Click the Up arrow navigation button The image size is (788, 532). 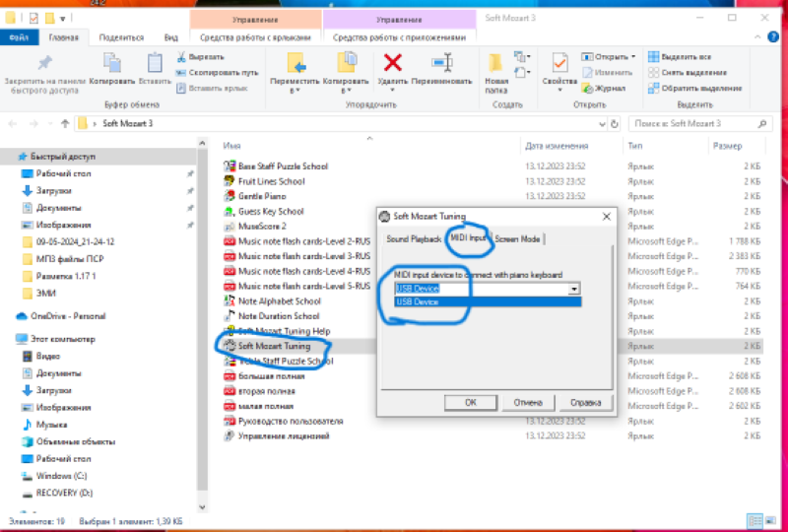64,123
